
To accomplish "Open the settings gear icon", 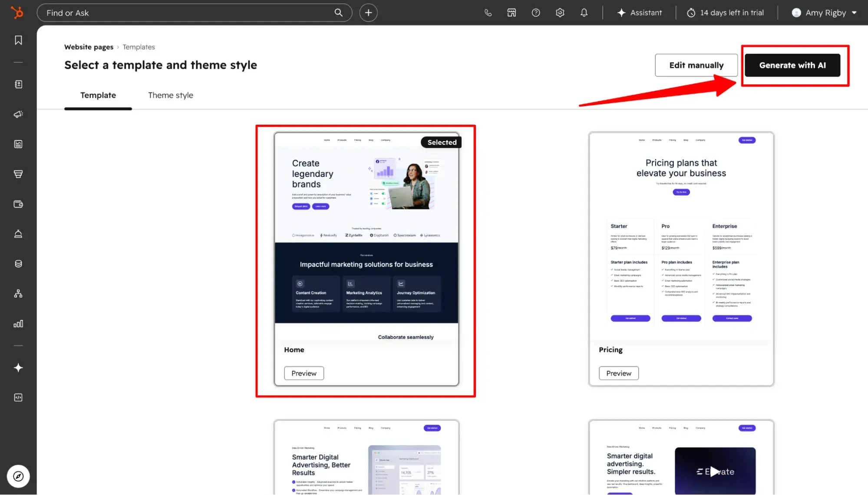I will pyautogui.click(x=560, y=13).
